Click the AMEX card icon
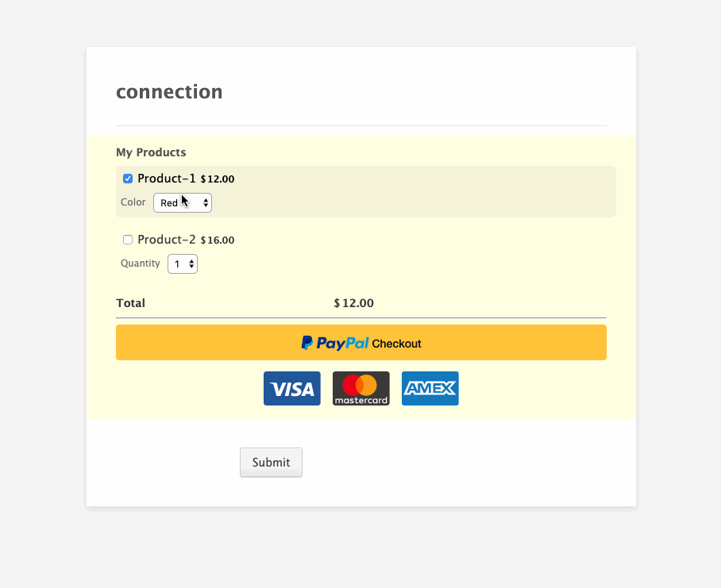The height and width of the screenshot is (588, 721). coord(430,389)
